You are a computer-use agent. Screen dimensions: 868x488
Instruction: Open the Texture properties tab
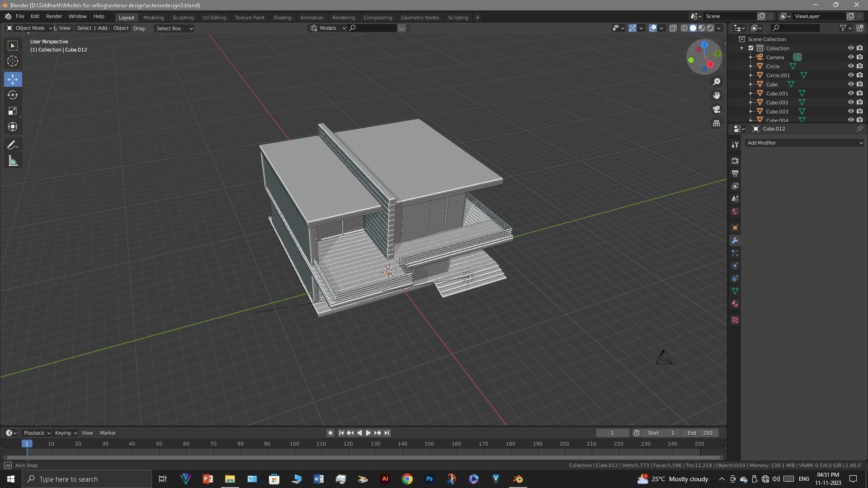click(x=735, y=320)
